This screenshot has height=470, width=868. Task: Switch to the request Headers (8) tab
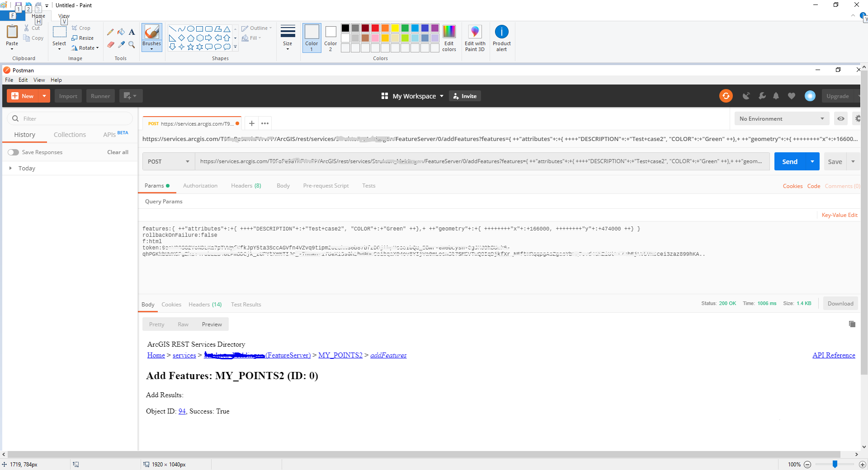tap(246, 186)
